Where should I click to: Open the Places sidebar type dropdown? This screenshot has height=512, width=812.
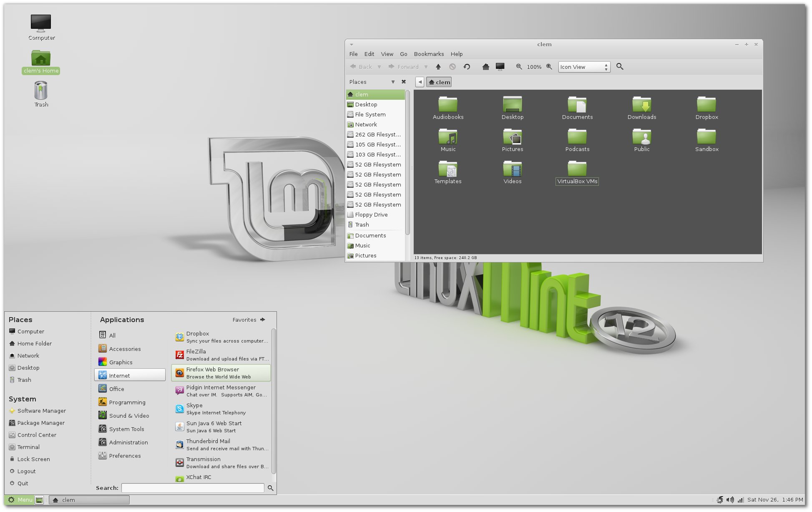[393, 82]
